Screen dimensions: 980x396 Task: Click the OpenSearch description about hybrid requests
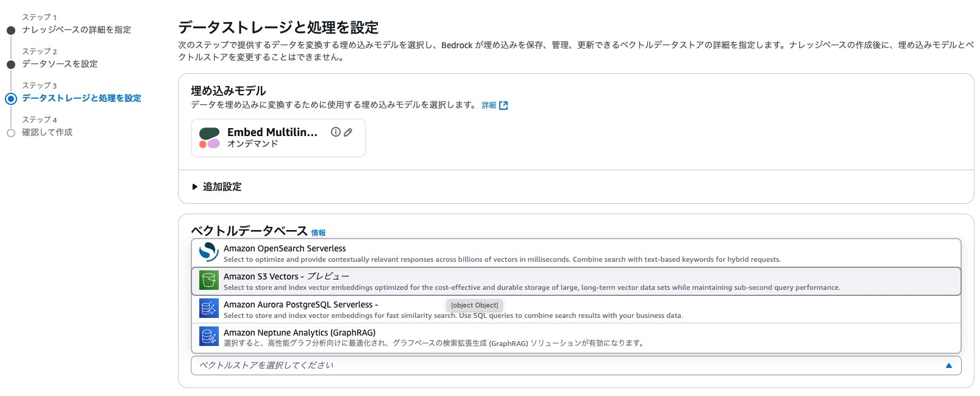[502, 259]
